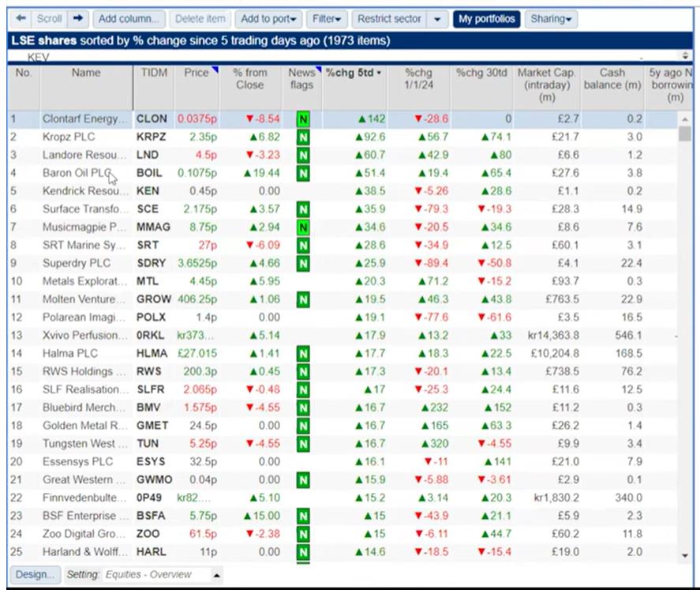Open news flag for Superdry PLC
Image resolution: width=700 pixels, height=590 pixels.
[303, 264]
